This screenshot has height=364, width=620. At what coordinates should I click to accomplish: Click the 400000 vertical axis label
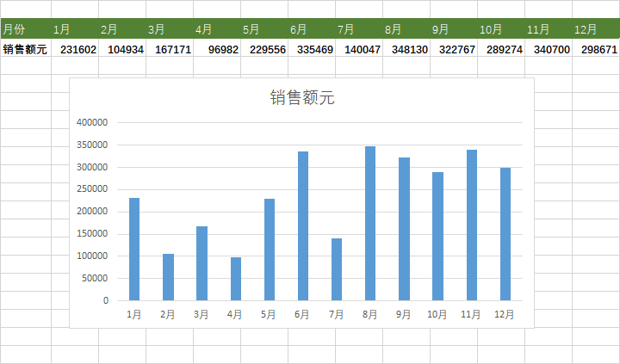pyautogui.click(x=92, y=122)
